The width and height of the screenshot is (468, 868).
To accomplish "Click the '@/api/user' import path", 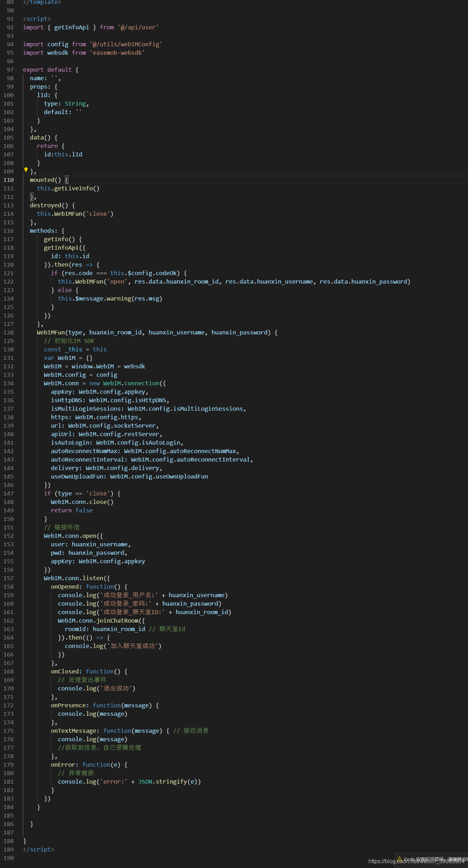I will (x=138, y=27).
